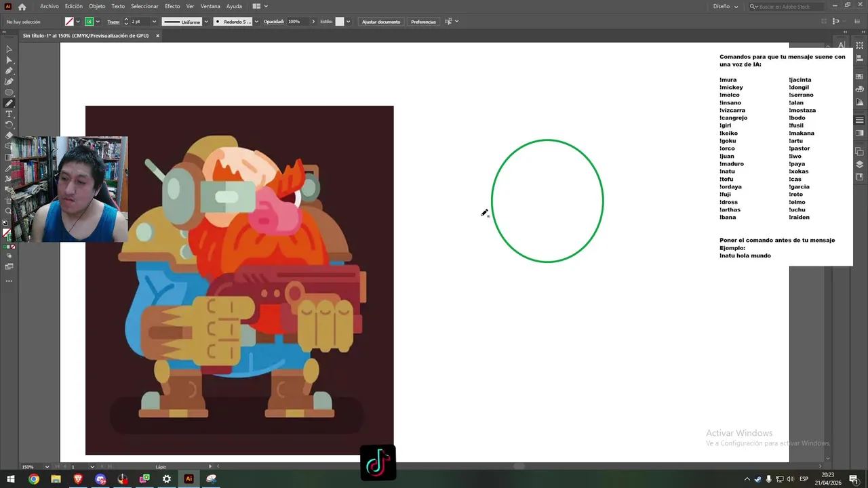Open the Color Guide panel icon
The image size is (868, 488).
(x=859, y=102)
